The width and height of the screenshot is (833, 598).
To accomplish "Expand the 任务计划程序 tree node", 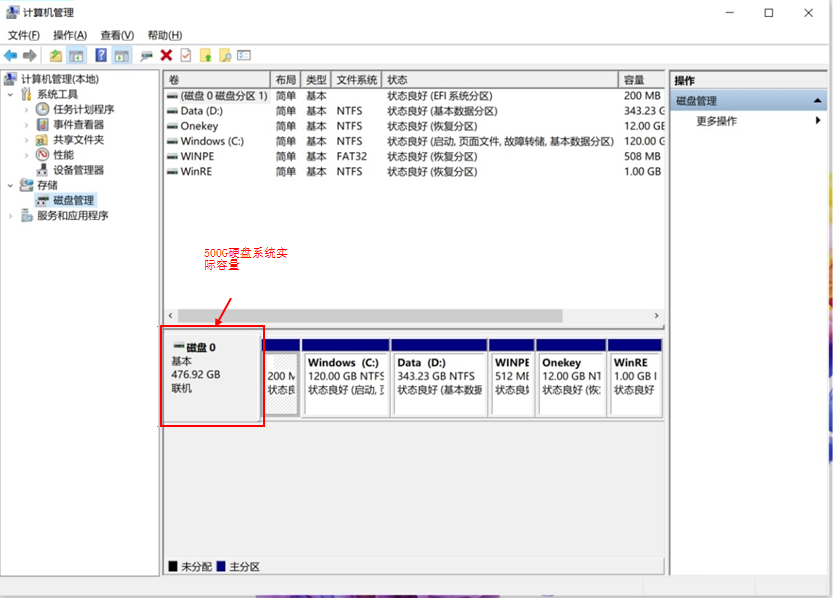I will pos(27,109).
